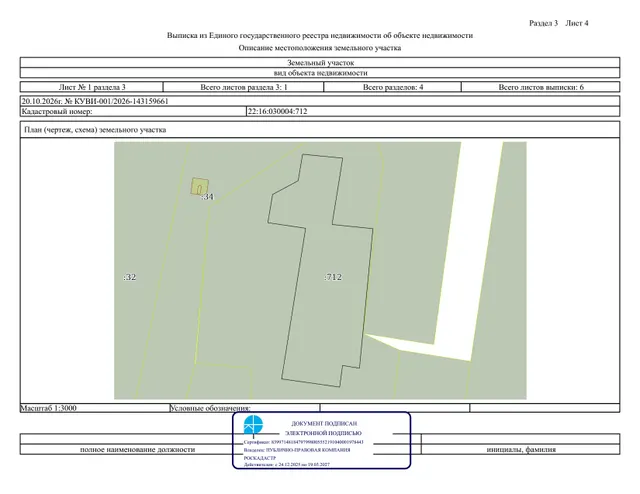Viewport: 640px width, 494px height.
Task: Click the 'Земельный участок' header cell
Action: point(320,63)
